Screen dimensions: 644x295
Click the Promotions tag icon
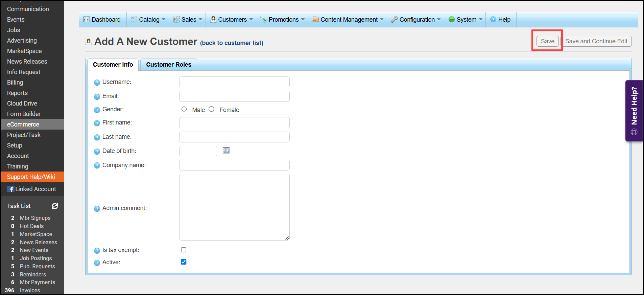pyautogui.click(x=264, y=20)
